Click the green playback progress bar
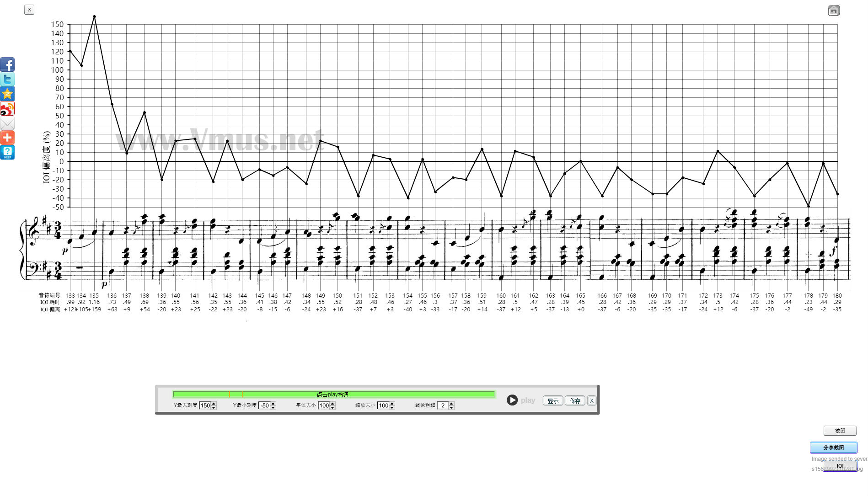Viewport: 868px width, 496px height. tap(333, 394)
